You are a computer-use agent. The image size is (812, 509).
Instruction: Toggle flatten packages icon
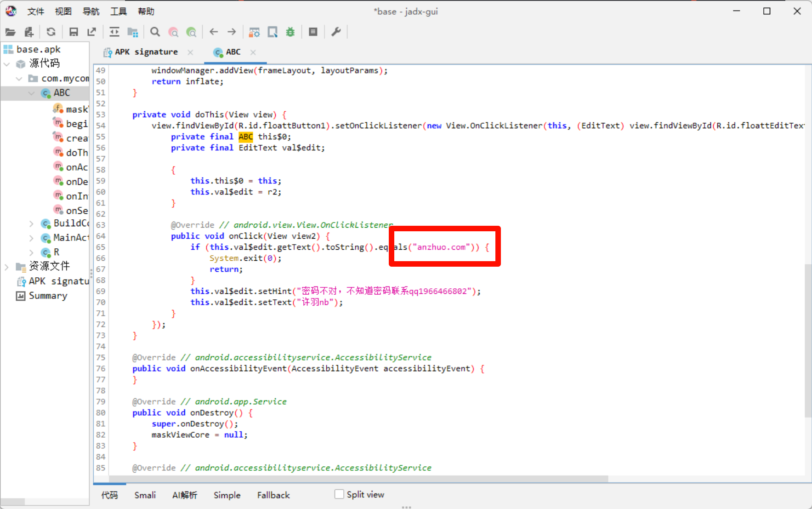[132, 32]
